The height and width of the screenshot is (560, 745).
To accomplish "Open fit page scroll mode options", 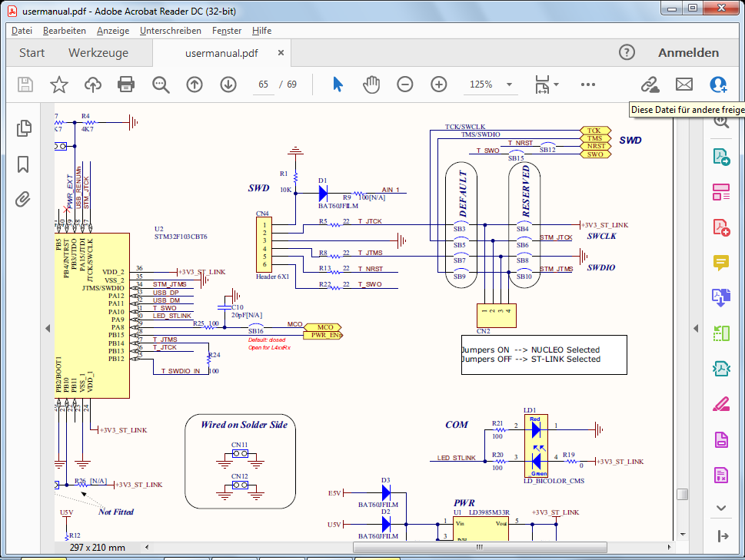I will coord(547,84).
